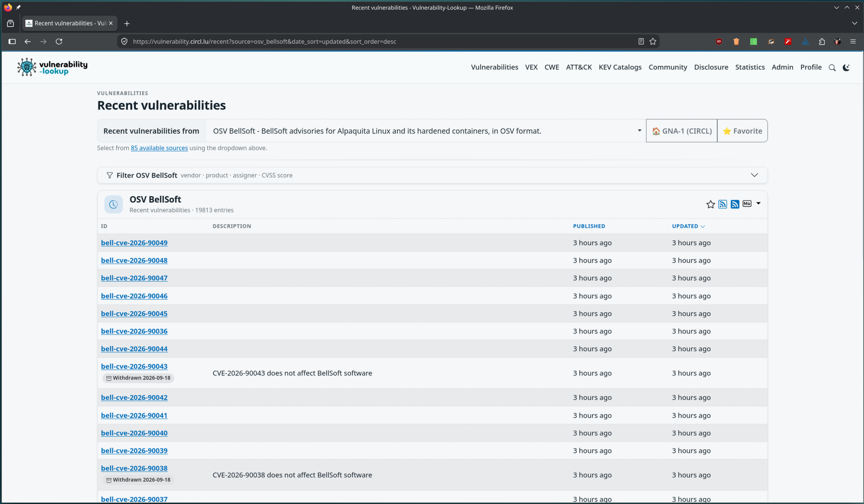This screenshot has height=504, width=864.
Task: Open the site search magnifier icon
Action: tap(832, 68)
